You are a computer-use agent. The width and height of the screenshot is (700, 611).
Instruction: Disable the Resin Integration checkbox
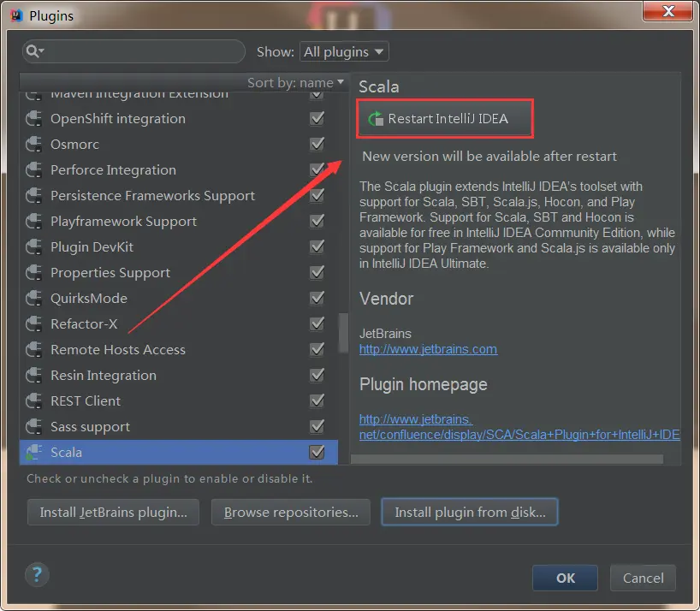point(317,376)
